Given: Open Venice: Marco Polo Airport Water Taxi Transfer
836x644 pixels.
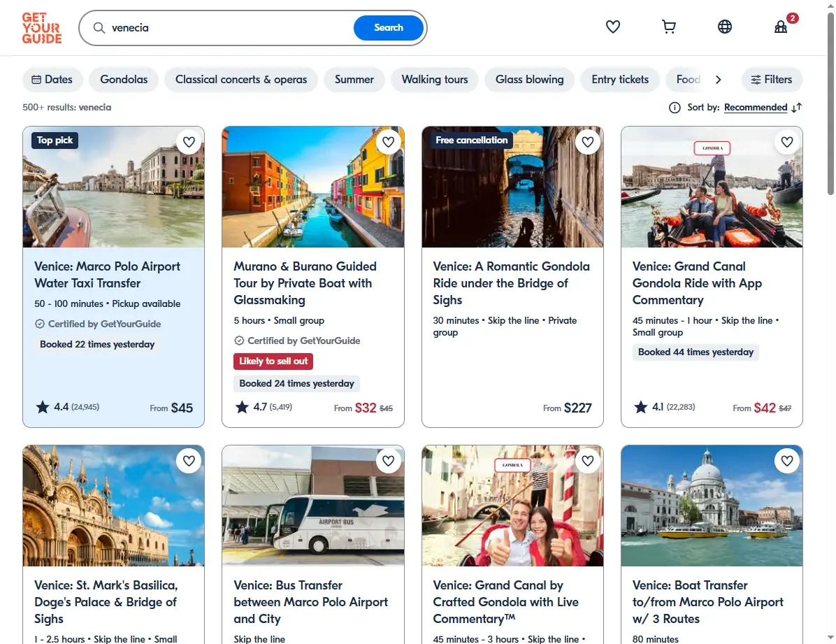Looking at the screenshot, I should [107, 275].
